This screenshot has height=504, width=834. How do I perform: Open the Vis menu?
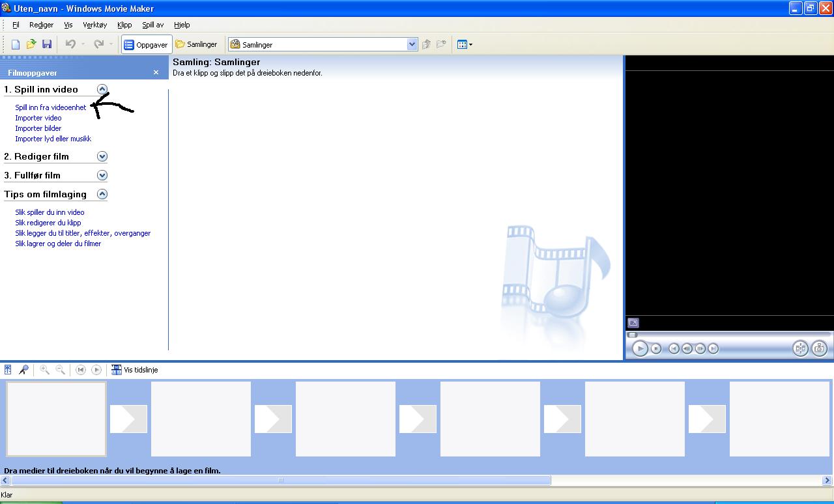(x=68, y=25)
